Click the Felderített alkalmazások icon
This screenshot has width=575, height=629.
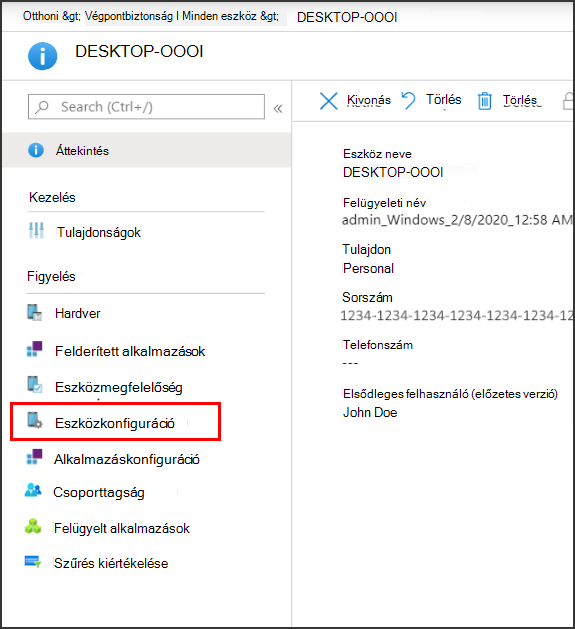click(34, 349)
